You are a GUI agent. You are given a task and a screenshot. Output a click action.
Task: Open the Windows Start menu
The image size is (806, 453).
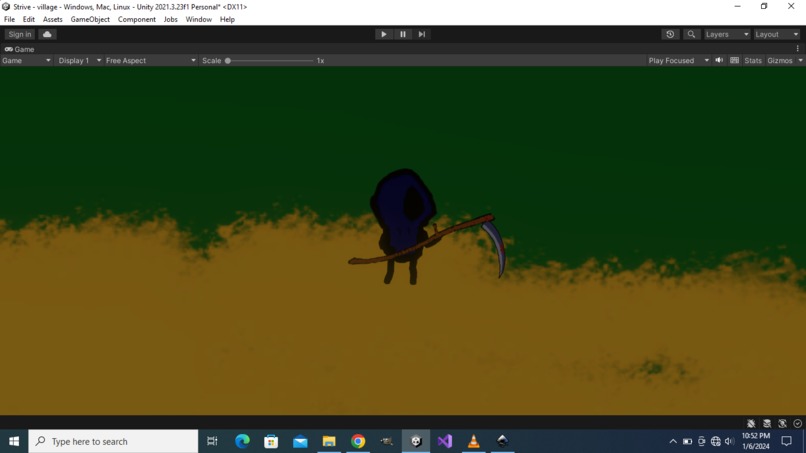14,441
